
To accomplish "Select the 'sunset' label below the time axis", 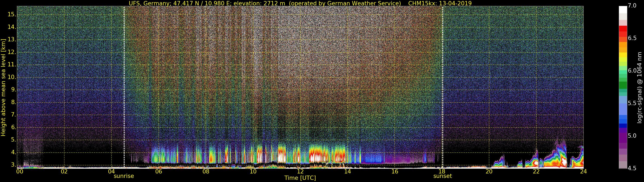I will [442, 176].
